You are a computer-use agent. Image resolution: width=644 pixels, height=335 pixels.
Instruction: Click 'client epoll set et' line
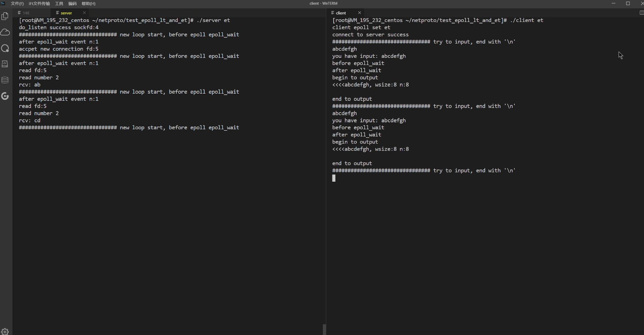[x=361, y=27]
